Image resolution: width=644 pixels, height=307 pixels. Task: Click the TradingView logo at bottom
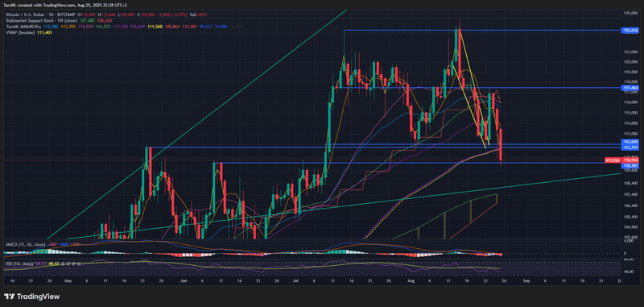31,297
